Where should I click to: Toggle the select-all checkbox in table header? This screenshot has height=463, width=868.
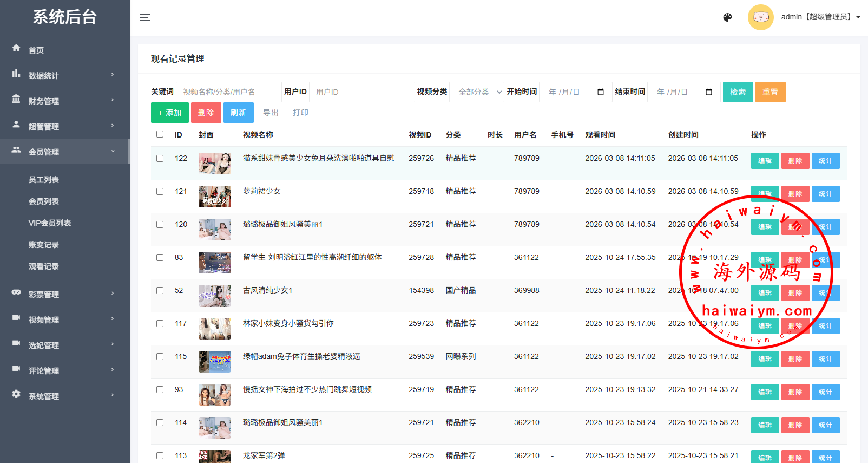click(x=160, y=134)
